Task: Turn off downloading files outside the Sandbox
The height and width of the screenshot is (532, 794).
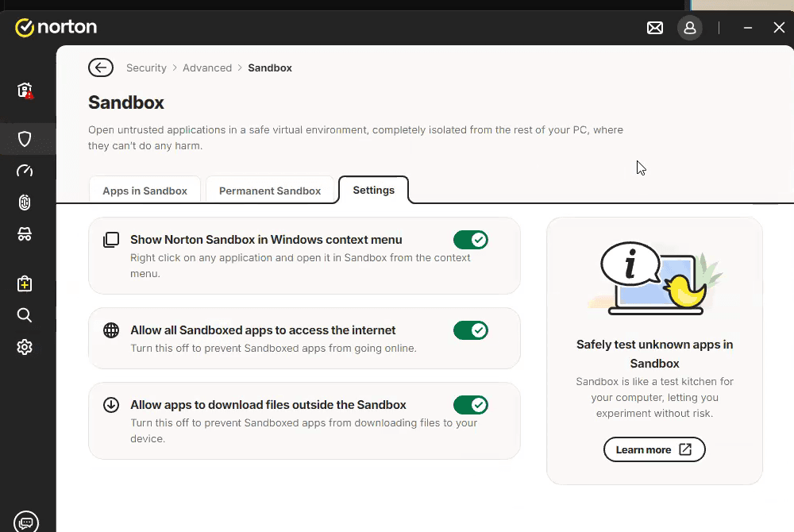Action: click(471, 405)
